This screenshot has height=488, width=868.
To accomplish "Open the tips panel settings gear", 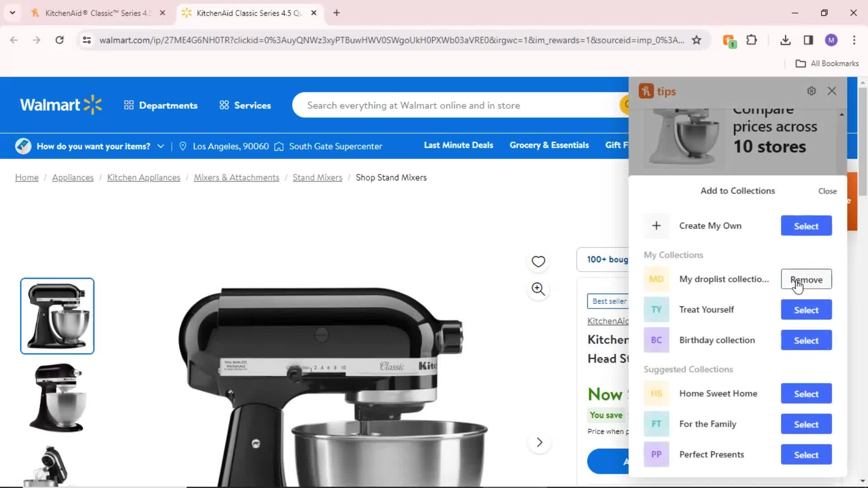I will pyautogui.click(x=811, y=91).
